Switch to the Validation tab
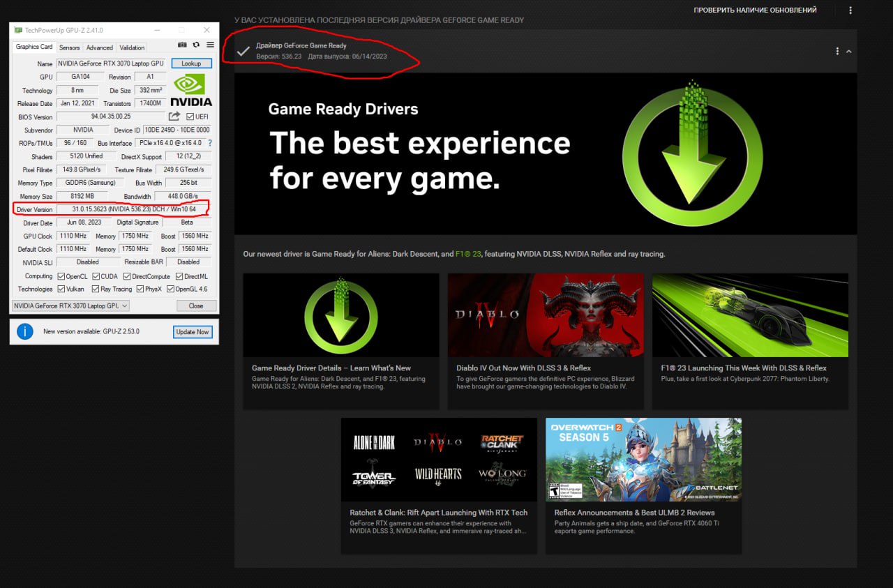Image resolution: width=893 pixels, height=588 pixels. (132, 47)
